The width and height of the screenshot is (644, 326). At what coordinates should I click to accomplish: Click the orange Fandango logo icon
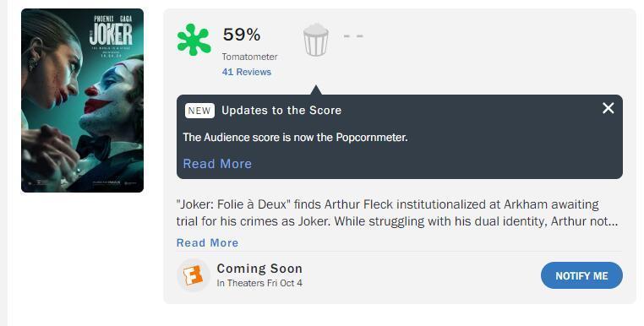tap(193, 275)
